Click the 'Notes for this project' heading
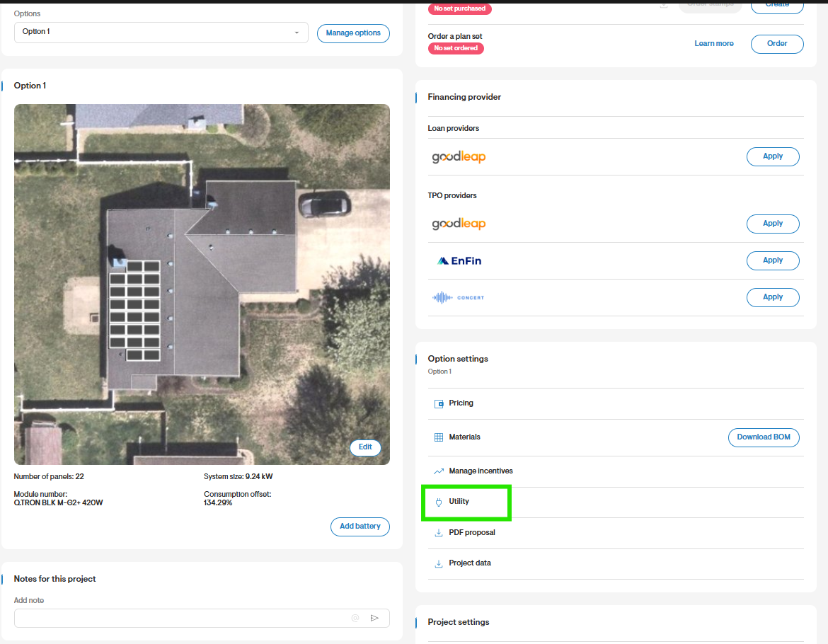Image resolution: width=828 pixels, height=644 pixels. [55, 579]
